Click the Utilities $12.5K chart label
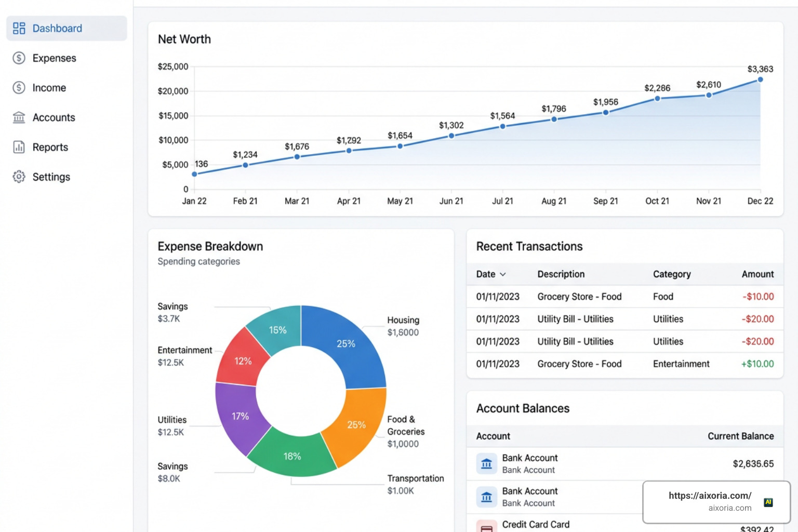Image resolution: width=798 pixels, height=532 pixels. pyautogui.click(x=172, y=425)
